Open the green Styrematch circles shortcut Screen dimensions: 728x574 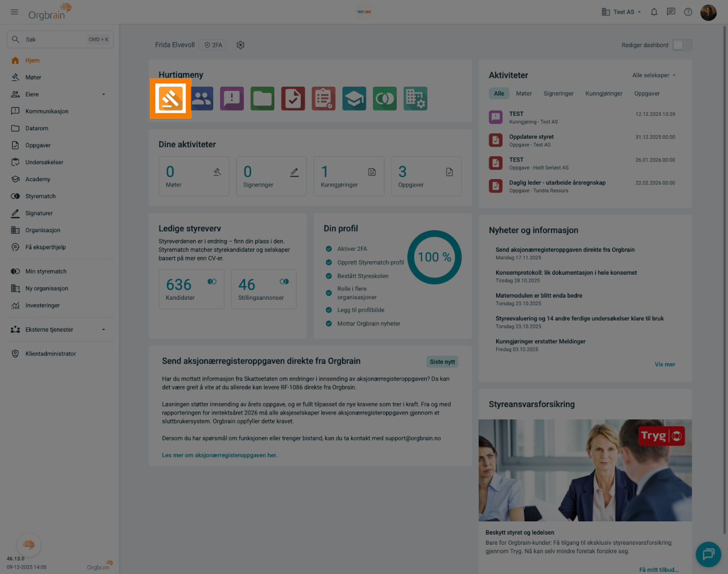(384, 99)
